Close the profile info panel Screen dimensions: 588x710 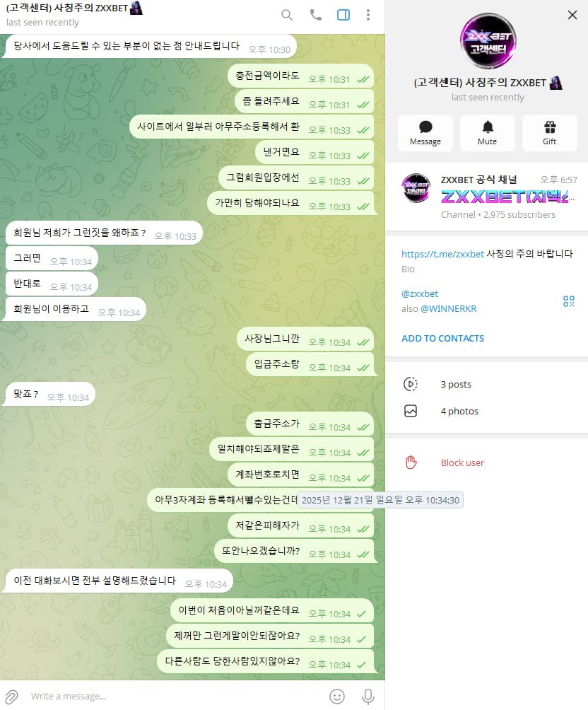coord(572,15)
